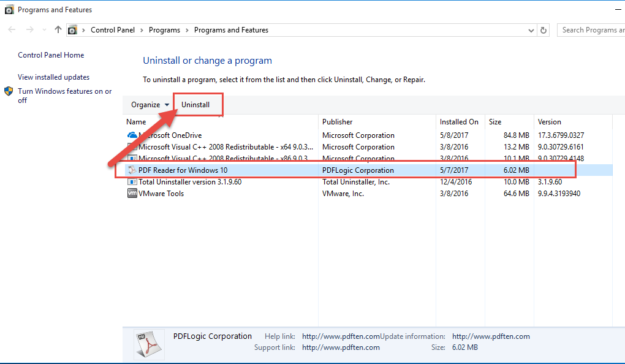Click the 84.8 MB size cell
The image size is (625, 364).
coord(516,135)
